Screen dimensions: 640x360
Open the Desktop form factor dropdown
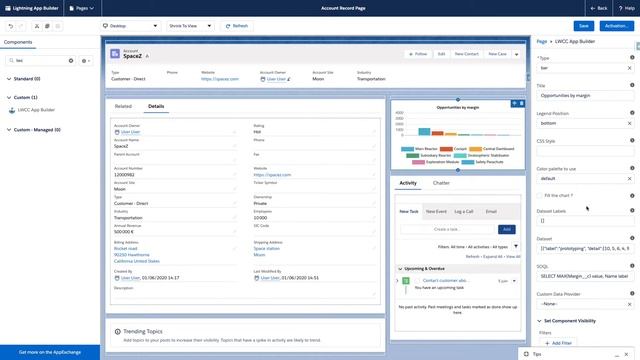[130, 26]
